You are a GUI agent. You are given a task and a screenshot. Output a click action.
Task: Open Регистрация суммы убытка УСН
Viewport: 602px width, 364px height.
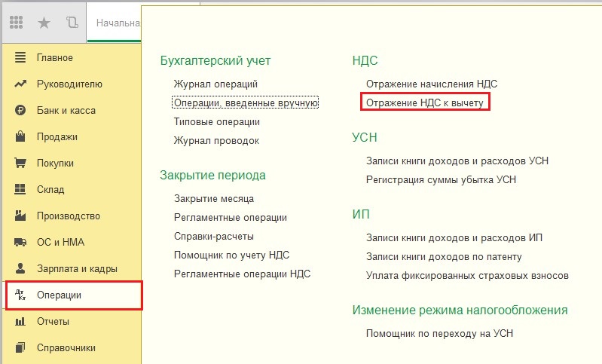(441, 179)
